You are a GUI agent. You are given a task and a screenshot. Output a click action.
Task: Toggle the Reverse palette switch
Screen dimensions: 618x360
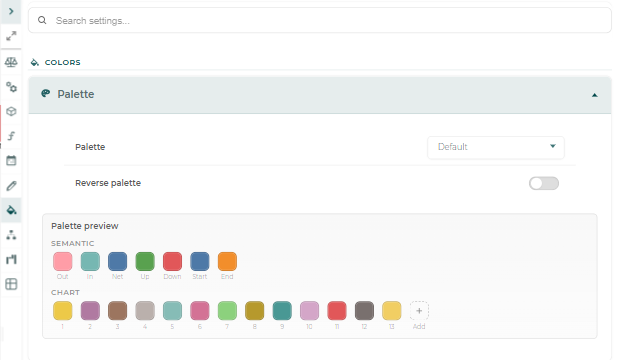coord(544,183)
